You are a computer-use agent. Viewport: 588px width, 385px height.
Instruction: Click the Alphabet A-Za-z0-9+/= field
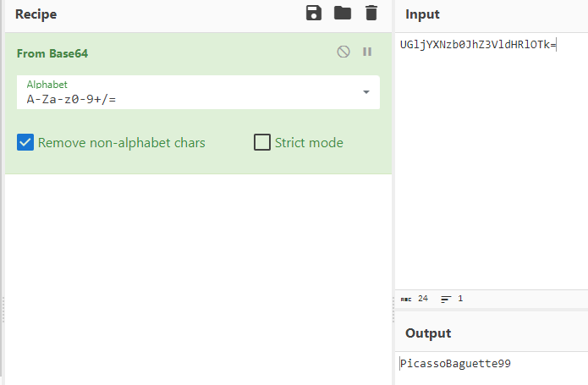[186, 98]
